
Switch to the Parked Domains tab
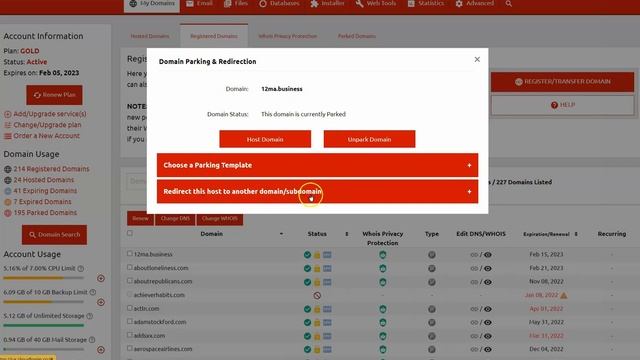[x=357, y=36]
